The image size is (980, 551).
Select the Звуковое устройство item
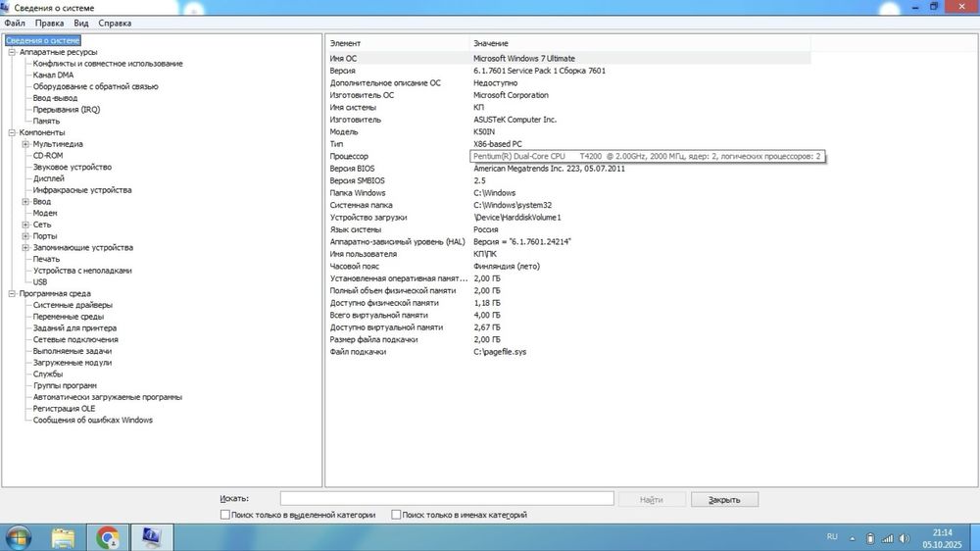coord(72,167)
